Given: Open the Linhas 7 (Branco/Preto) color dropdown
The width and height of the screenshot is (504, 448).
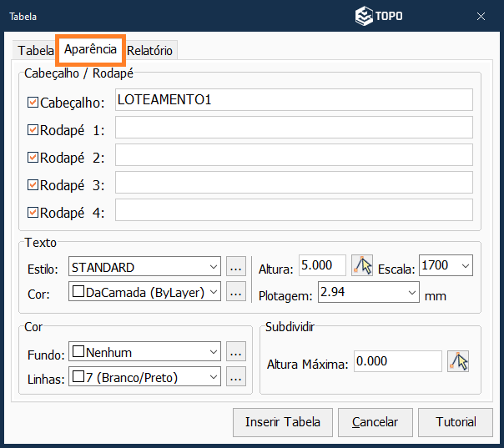Looking at the screenshot, I should pyautogui.click(x=214, y=377).
